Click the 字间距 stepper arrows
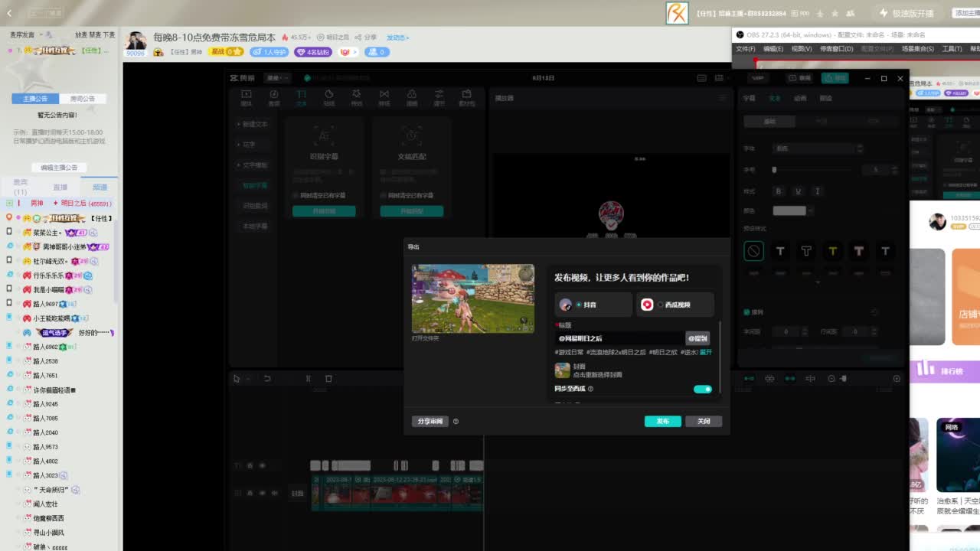Screen dimensions: 980x551 point(804,331)
